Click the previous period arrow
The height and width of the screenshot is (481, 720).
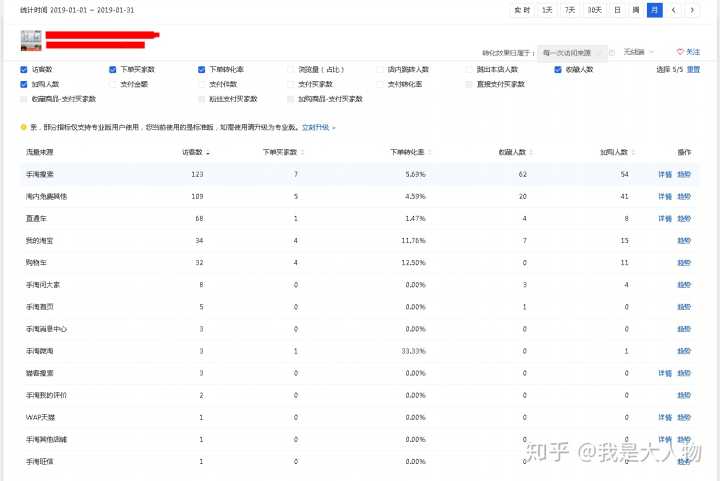673,10
